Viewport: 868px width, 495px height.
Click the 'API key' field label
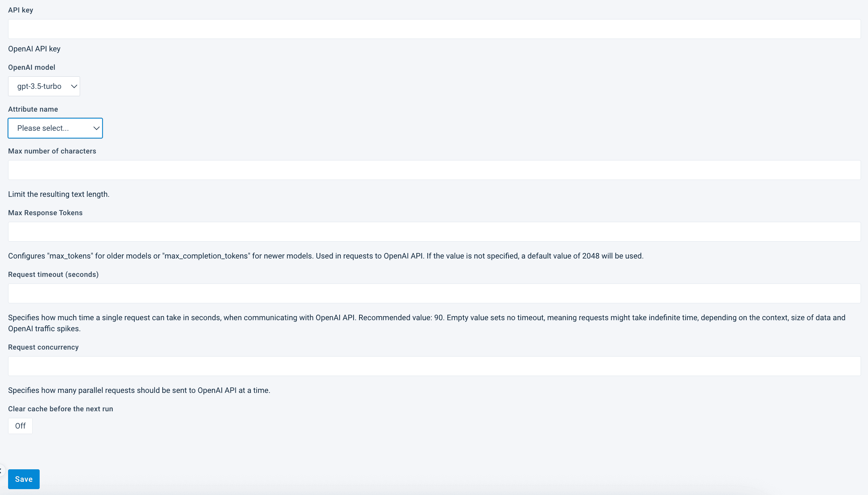click(x=21, y=10)
